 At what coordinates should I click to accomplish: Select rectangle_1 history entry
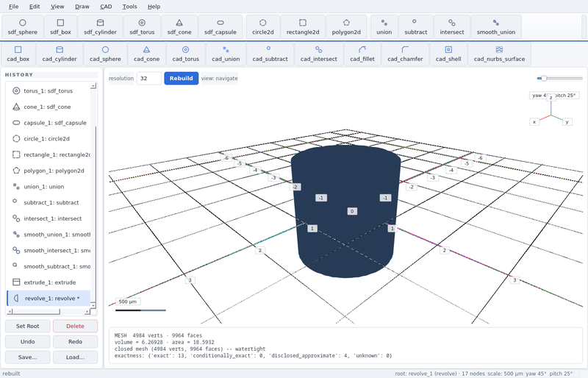(49, 154)
